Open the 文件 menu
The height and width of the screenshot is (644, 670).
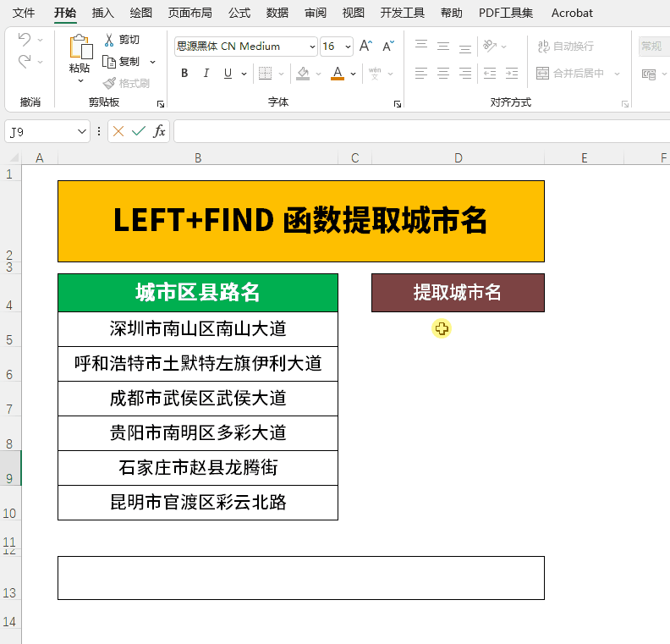[24, 13]
